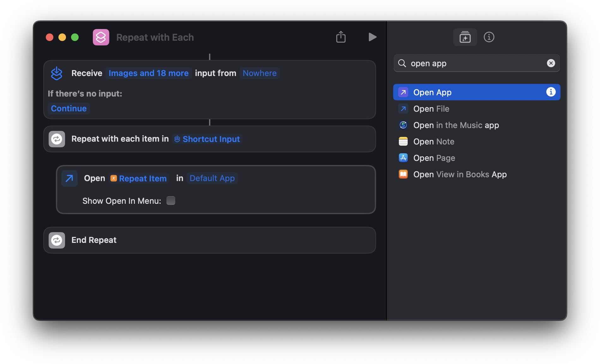Click the Share shortcut icon
Viewport: 600px width, 364px height.
(341, 37)
